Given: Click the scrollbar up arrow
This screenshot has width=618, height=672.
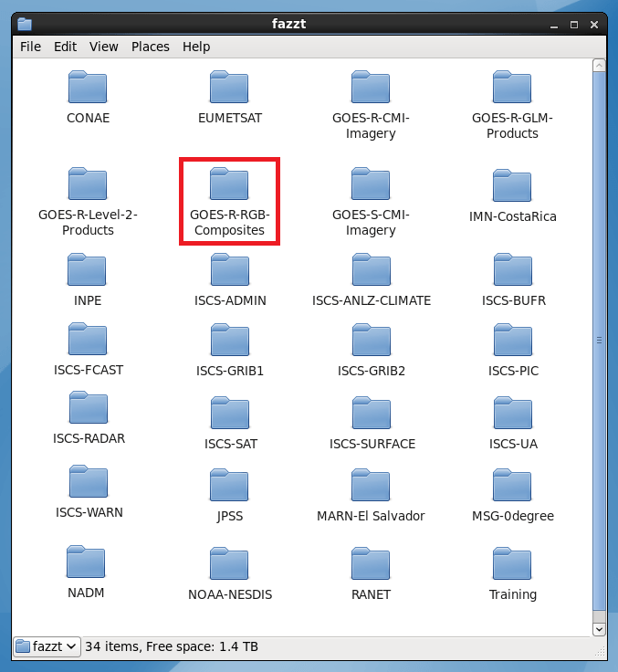Looking at the screenshot, I should (x=599, y=65).
